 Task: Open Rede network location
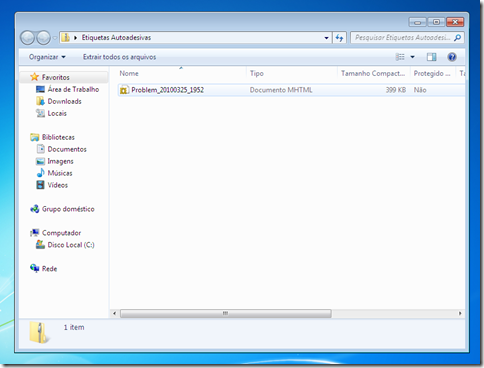click(x=49, y=269)
